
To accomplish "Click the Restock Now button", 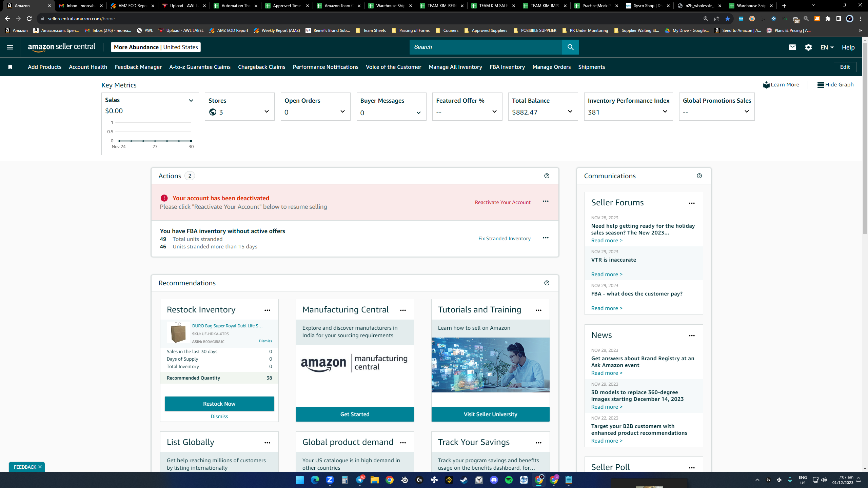I will (x=219, y=404).
